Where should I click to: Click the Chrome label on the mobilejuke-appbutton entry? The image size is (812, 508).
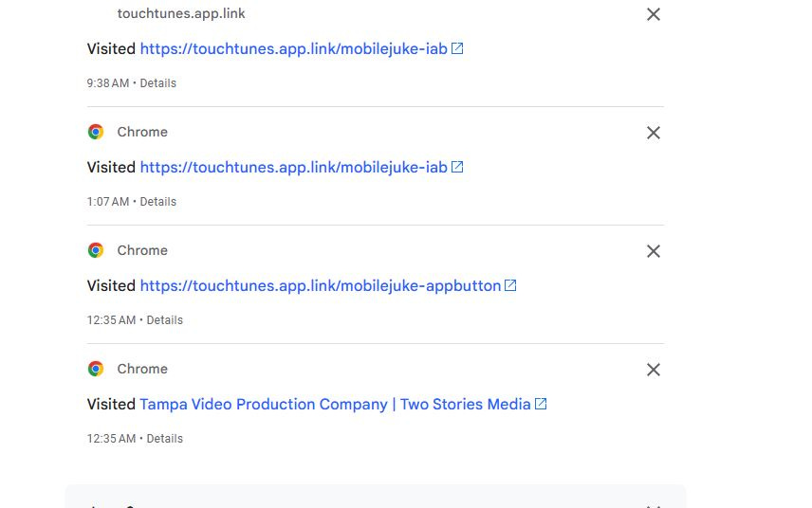click(x=142, y=250)
